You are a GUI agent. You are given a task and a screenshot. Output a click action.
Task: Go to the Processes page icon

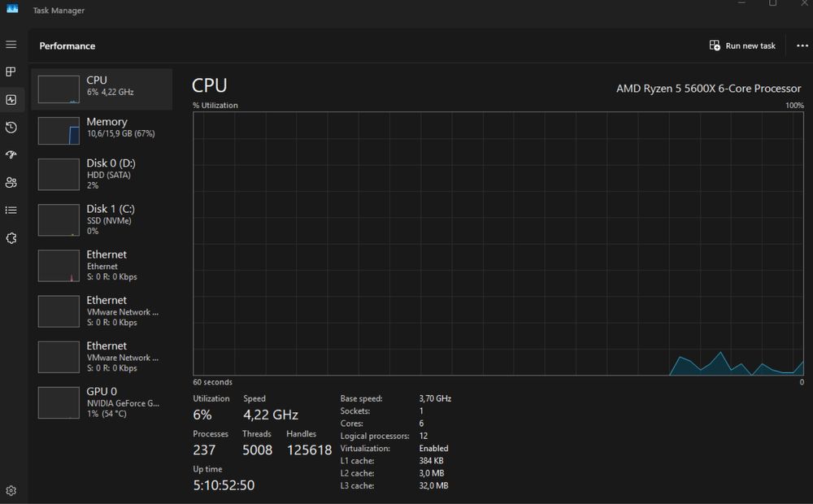tap(11, 72)
